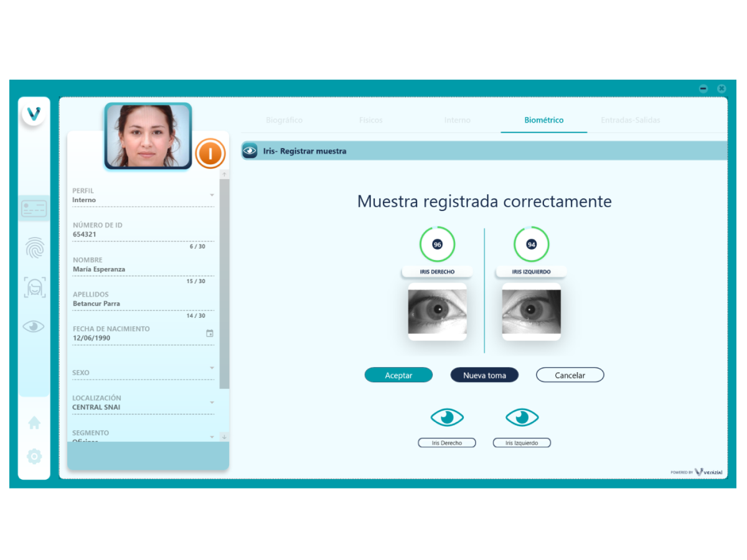Click the scroll up arrow in profile panel

click(x=225, y=174)
